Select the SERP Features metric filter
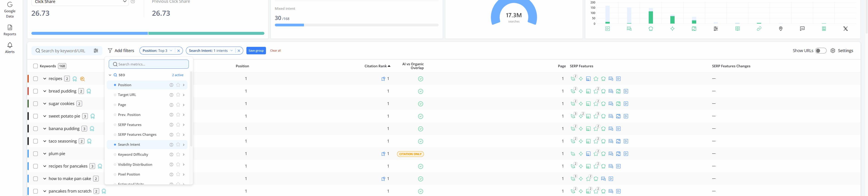868x196 pixels. point(147,125)
